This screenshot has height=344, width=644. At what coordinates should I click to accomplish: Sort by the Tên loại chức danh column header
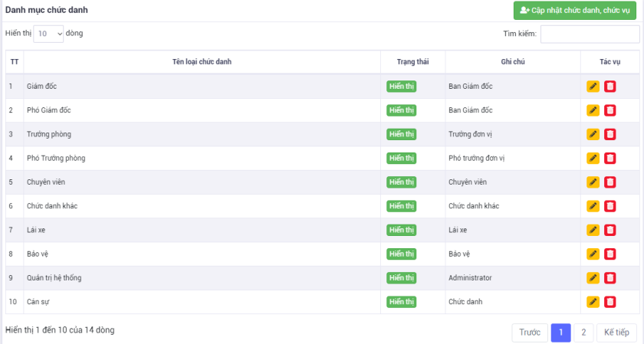[202, 61]
